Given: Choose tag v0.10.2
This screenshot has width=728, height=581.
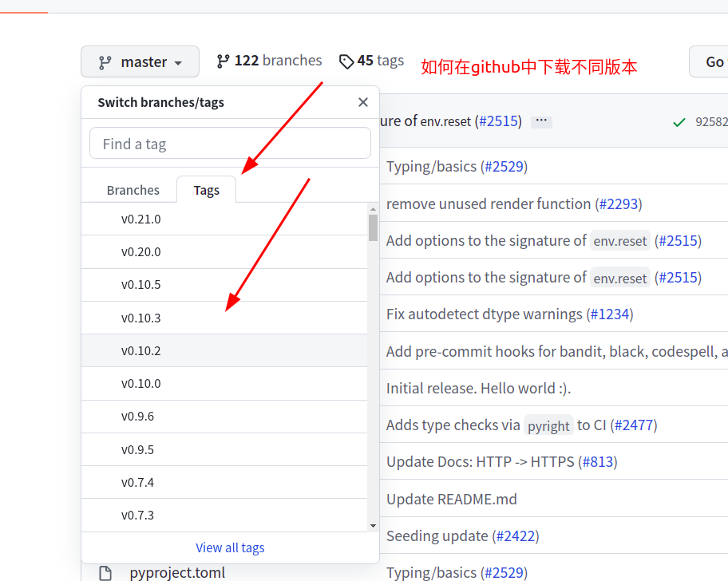Looking at the screenshot, I should click(x=224, y=351).
